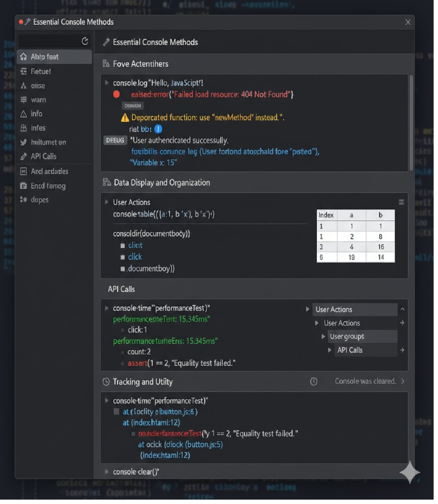Screen dimensions: 438x504
Task: Click the 'Console was cleared' notification arrow
Action: pos(403,381)
